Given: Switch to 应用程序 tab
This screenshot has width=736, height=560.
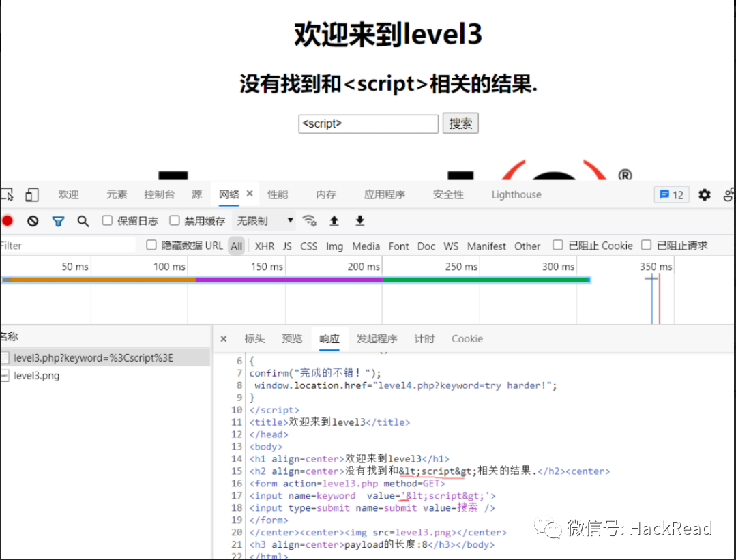Looking at the screenshot, I should (x=385, y=194).
